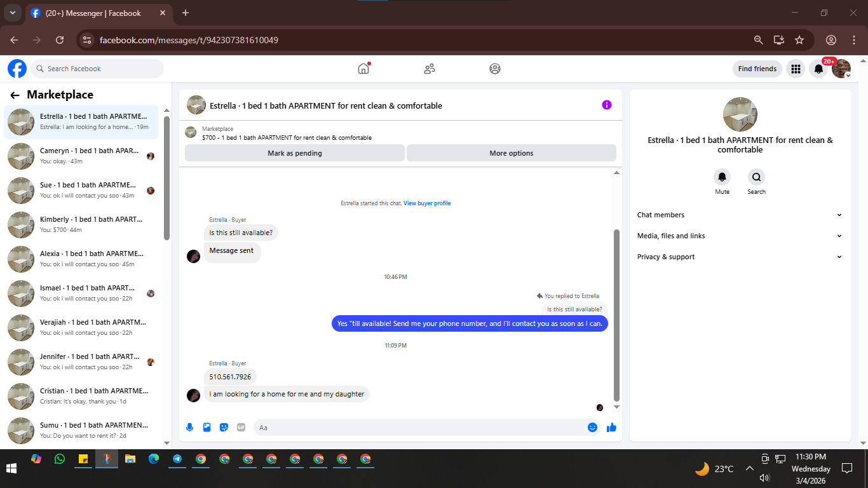
Task: Send a thumbs-up like
Action: tap(611, 428)
